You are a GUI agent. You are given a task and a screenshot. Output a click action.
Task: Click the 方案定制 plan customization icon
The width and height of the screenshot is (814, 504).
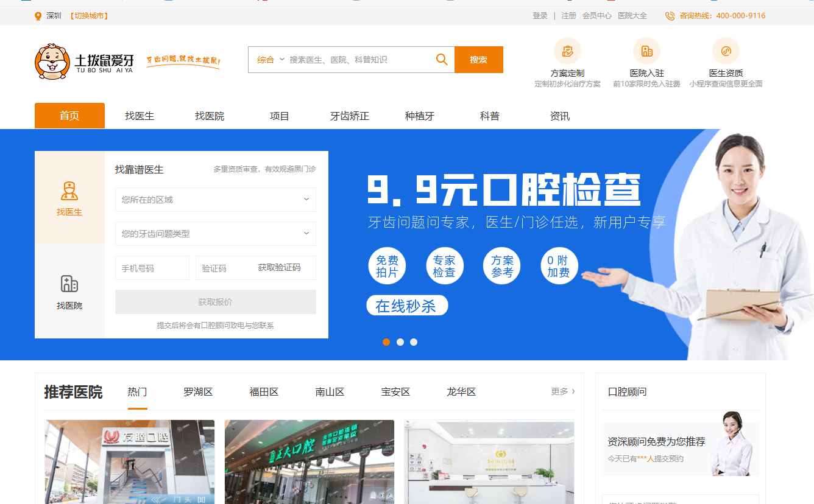click(x=567, y=51)
